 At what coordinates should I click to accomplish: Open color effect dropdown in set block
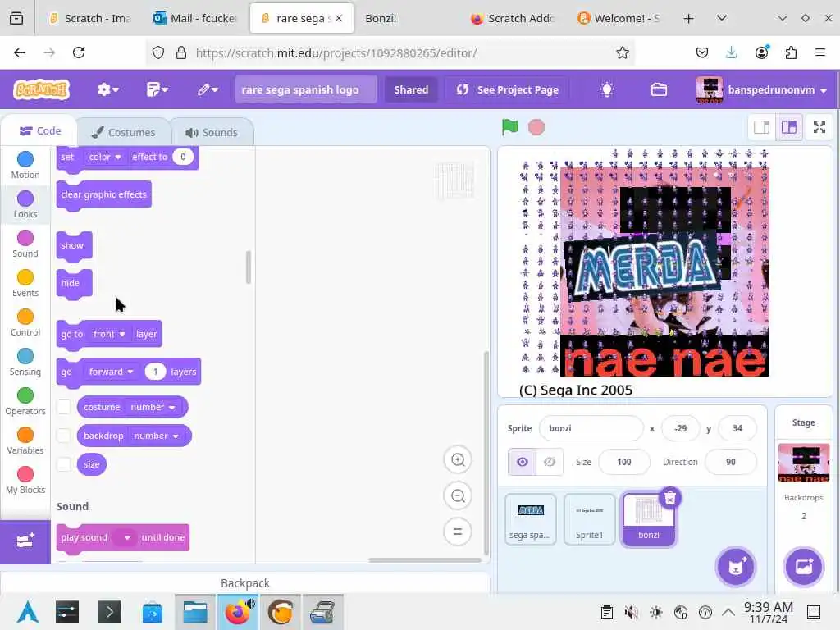coord(105,157)
